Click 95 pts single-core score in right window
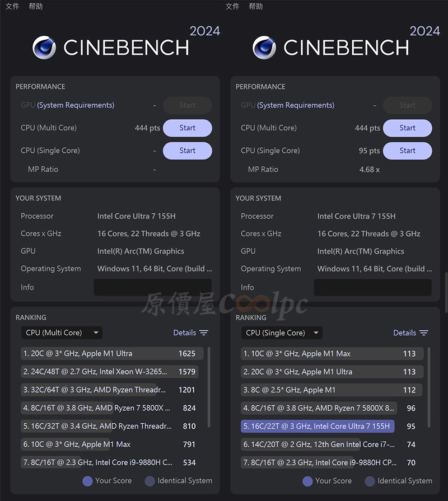The width and height of the screenshot is (448, 501). (370, 151)
